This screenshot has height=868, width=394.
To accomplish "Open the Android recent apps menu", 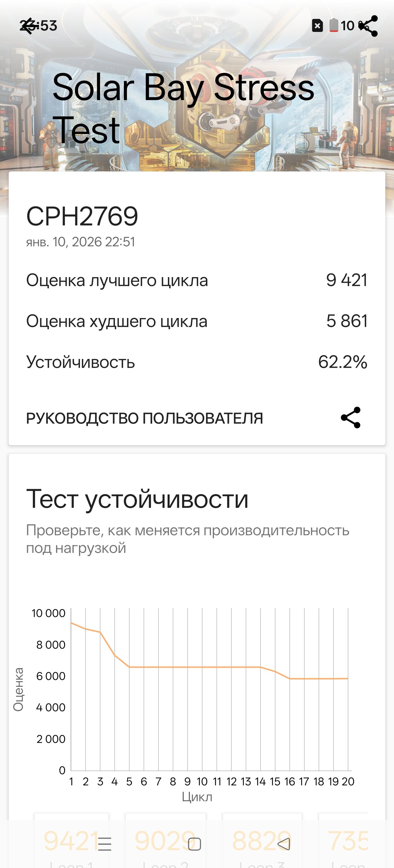I will point(104,844).
